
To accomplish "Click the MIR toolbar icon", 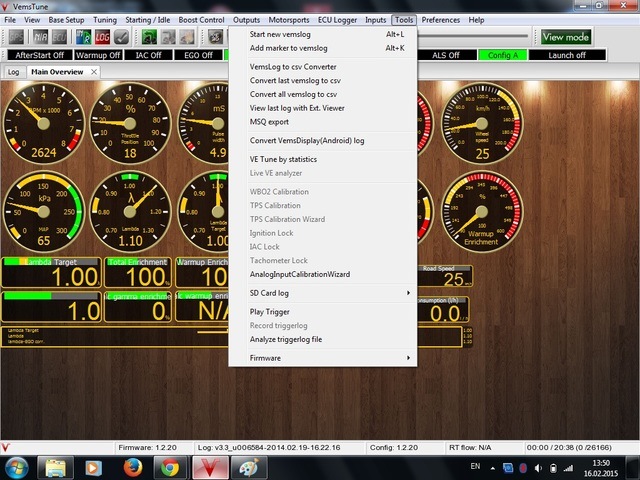I will pos(40,37).
